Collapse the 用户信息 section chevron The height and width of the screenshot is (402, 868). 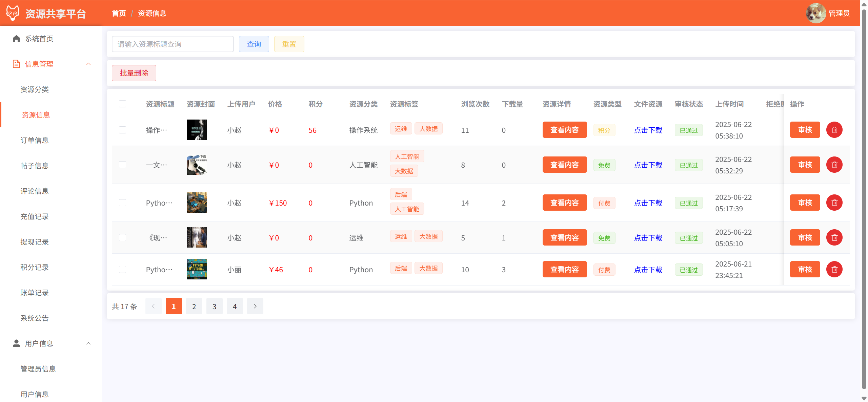coord(88,343)
